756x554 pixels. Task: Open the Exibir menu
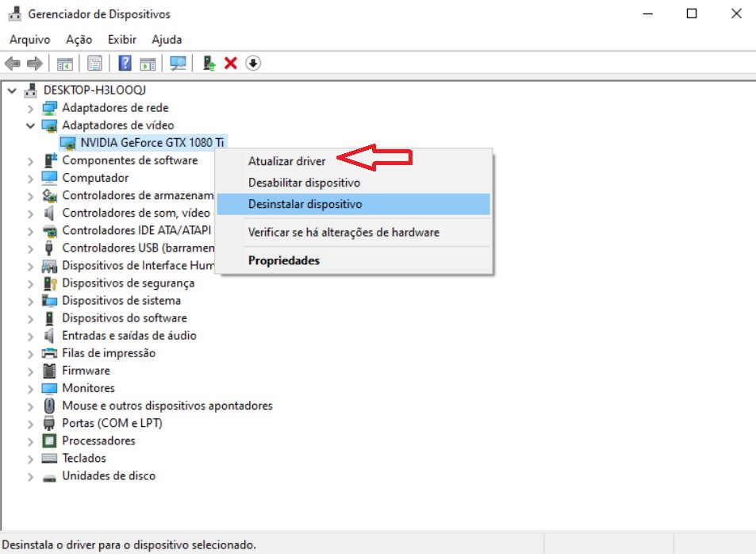[121, 39]
